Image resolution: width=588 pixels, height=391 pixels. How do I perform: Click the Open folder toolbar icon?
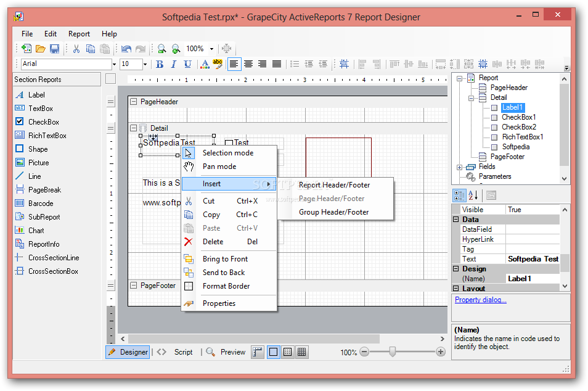coord(41,49)
